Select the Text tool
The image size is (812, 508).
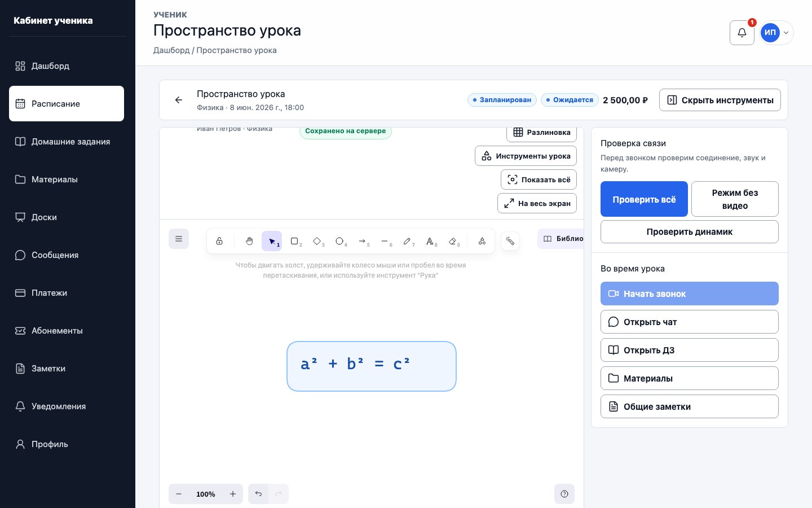tap(430, 241)
